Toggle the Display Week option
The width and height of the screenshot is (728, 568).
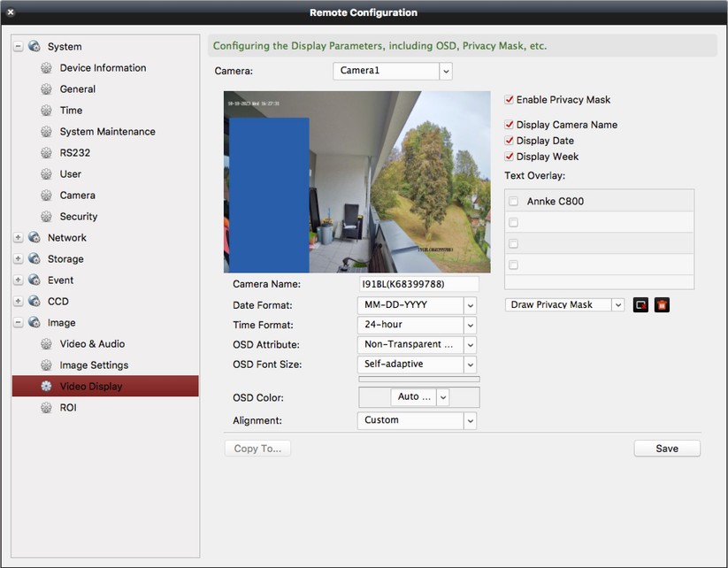(x=510, y=157)
